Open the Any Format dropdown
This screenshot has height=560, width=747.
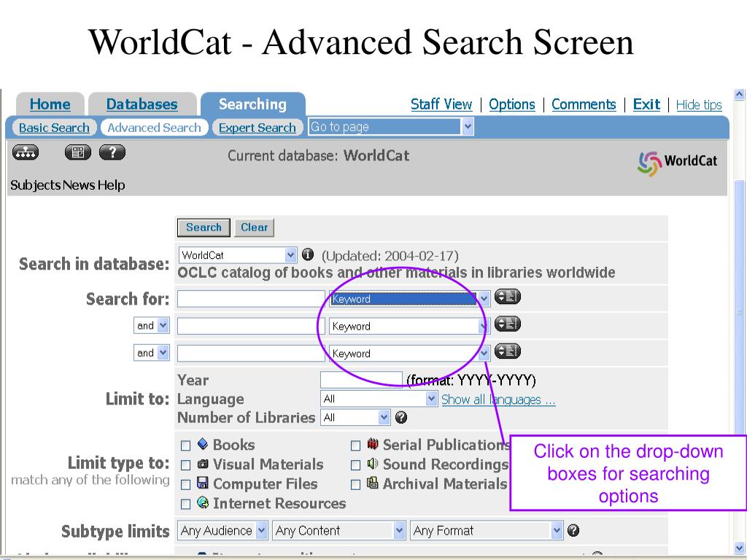(487, 531)
